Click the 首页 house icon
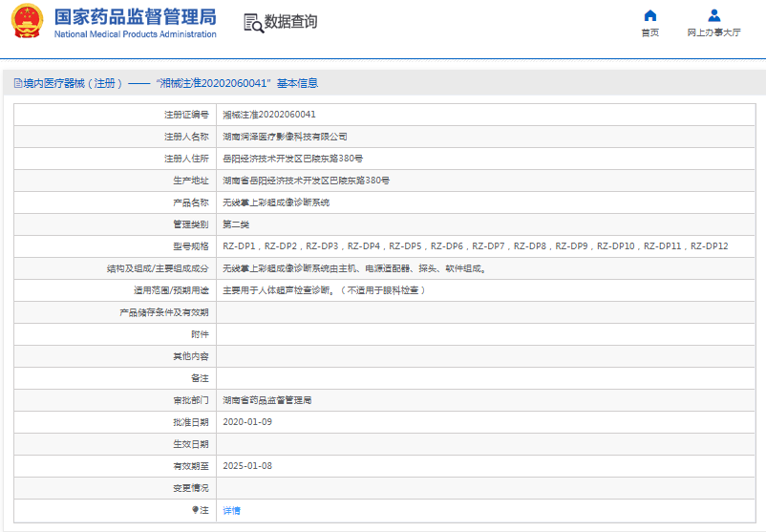The width and height of the screenshot is (766, 532). (x=649, y=15)
